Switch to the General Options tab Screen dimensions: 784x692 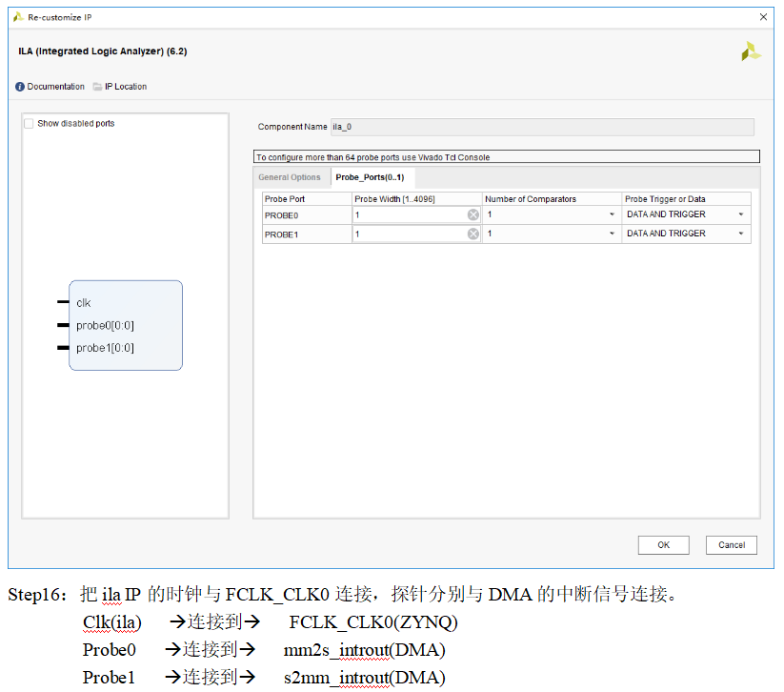[290, 177]
